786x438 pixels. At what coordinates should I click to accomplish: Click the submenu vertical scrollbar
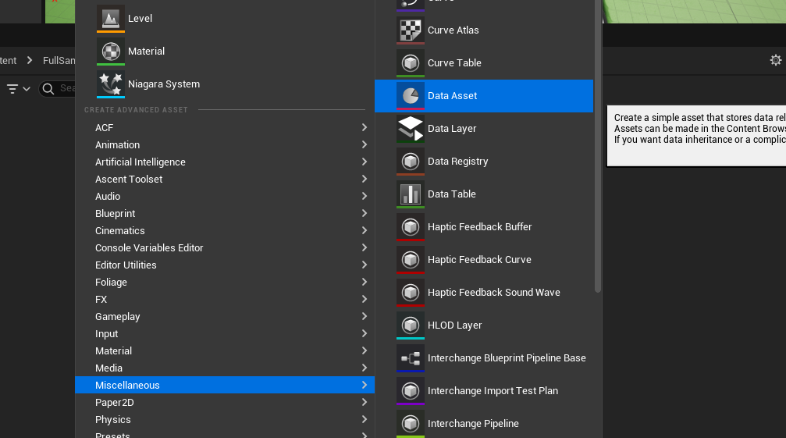[x=598, y=150]
